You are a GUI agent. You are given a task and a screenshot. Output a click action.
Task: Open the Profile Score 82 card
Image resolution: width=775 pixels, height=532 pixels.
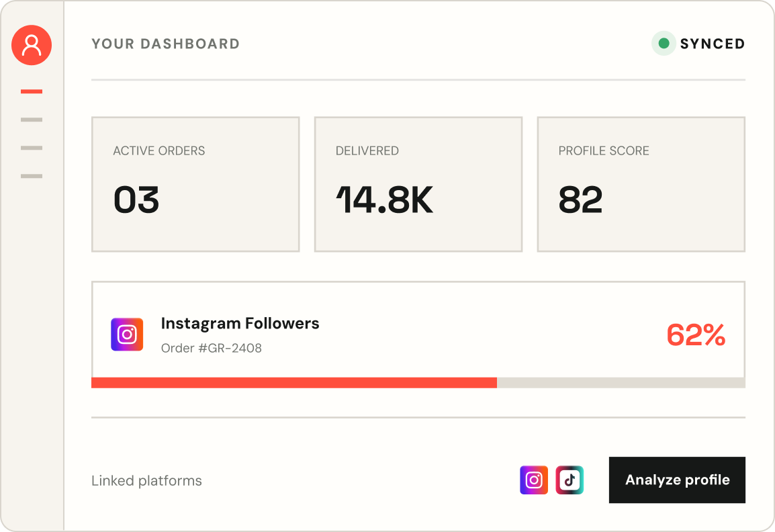pyautogui.click(x=641, y=185)
